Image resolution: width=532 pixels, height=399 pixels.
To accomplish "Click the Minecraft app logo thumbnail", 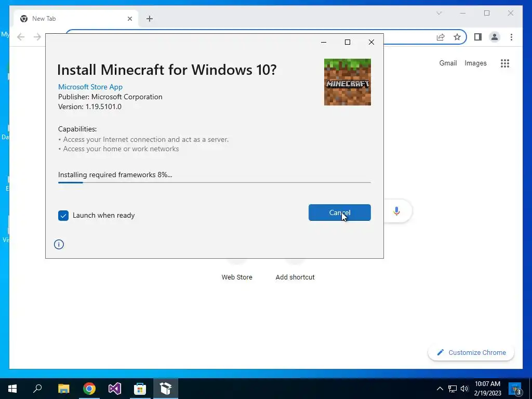I will point(348,82).
